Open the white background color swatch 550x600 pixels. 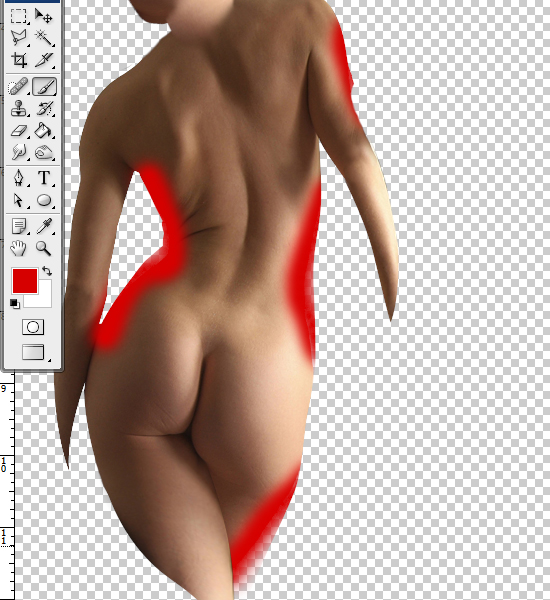click(45, 298)
